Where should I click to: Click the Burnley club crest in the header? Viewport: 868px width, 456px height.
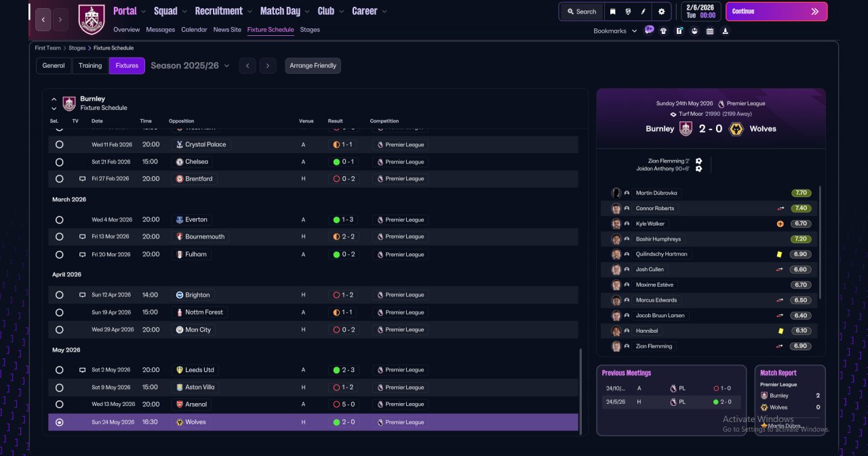coord(92,20)
